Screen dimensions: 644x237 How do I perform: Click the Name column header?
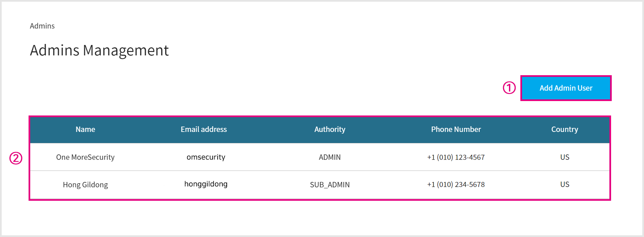tap(85, 129)
